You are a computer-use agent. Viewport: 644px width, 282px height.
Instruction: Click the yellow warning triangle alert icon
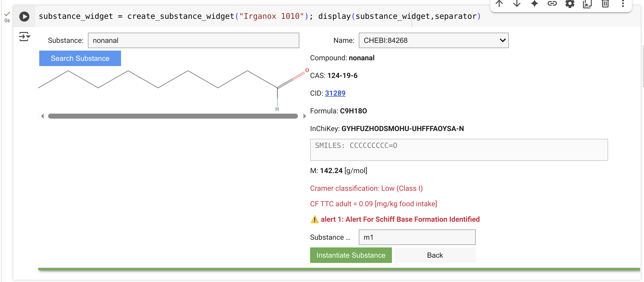(x=315, y=219)
